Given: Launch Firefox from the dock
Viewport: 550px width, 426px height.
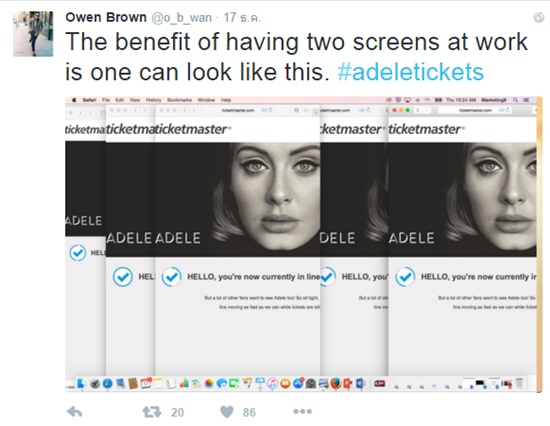Looking at the screenshot, I should [335, 383].
